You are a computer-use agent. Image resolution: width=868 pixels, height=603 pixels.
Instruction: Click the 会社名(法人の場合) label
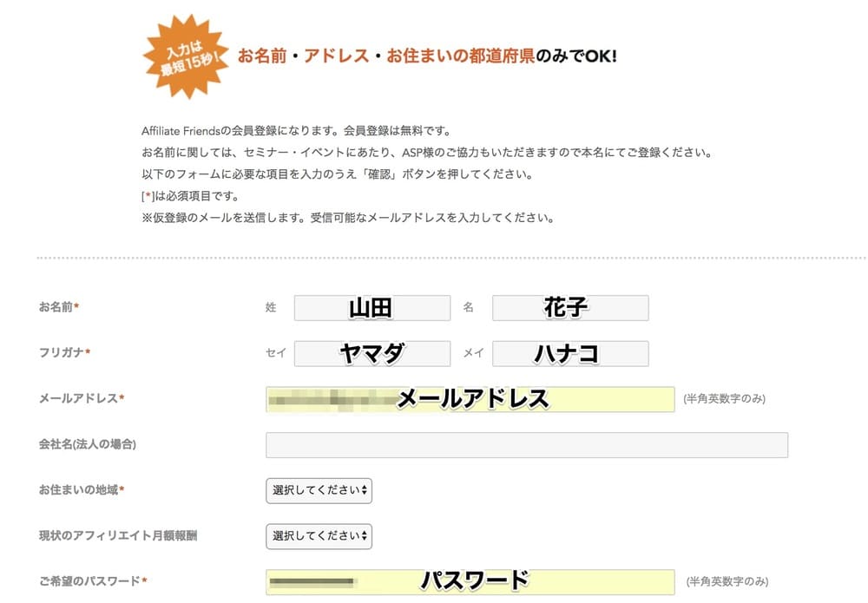tap(88, 444)
